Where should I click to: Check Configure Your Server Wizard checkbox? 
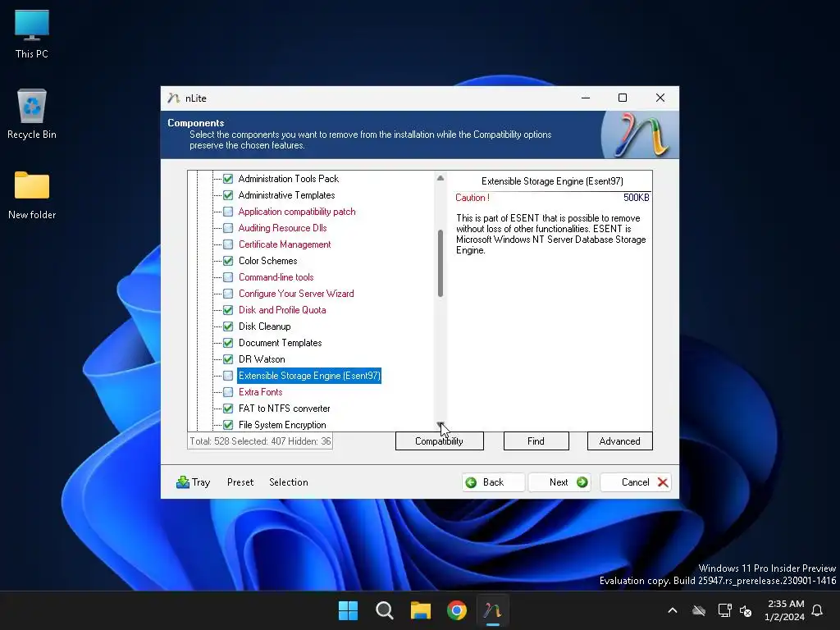pyautogui.click(x=228, y=294)
